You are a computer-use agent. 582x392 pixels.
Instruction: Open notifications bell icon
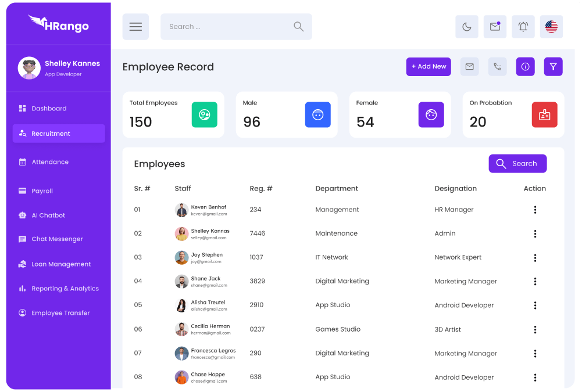pos(523,27)
